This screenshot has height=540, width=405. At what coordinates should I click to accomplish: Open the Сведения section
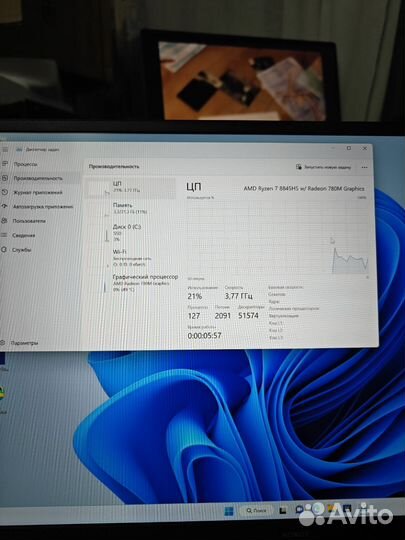(23, 236)
